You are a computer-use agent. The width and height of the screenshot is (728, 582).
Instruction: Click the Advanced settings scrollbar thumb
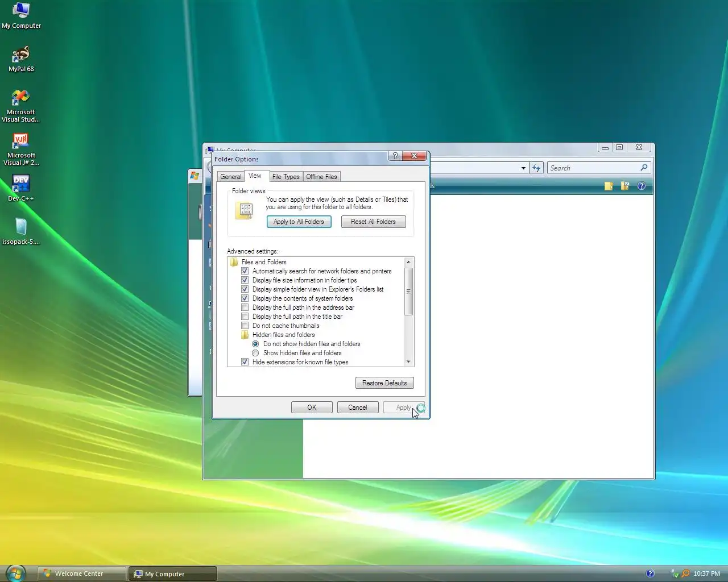tap(408, 291)
